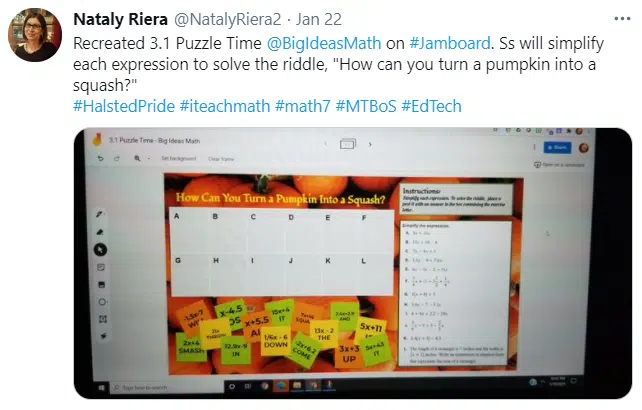Select the Text box tool
642x410 pixels.
point(103,319)
